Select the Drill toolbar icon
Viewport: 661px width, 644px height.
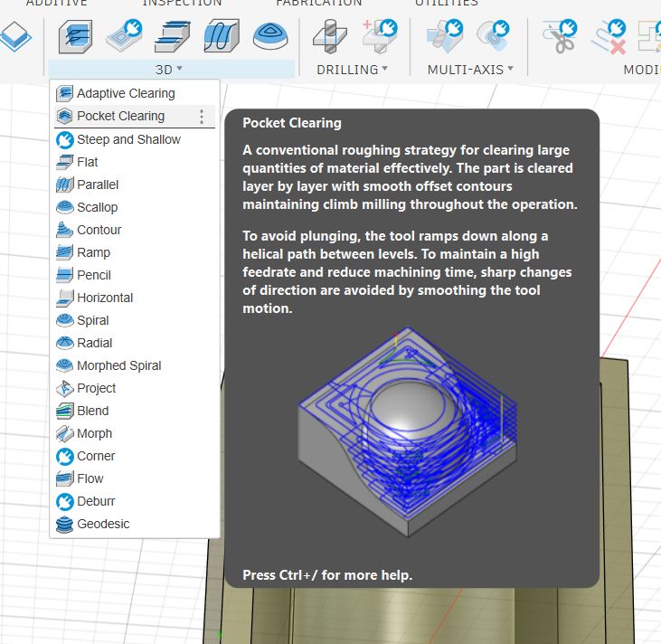click(330, 37)
